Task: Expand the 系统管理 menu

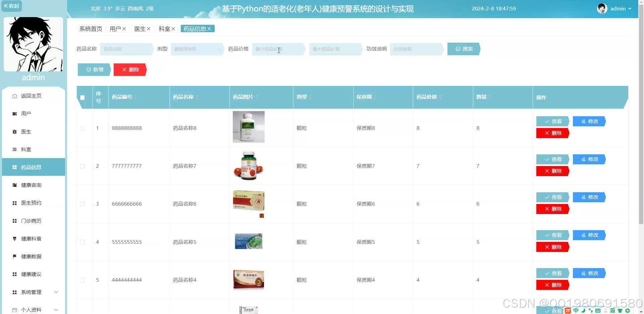Action: click(x=31, y=292)
